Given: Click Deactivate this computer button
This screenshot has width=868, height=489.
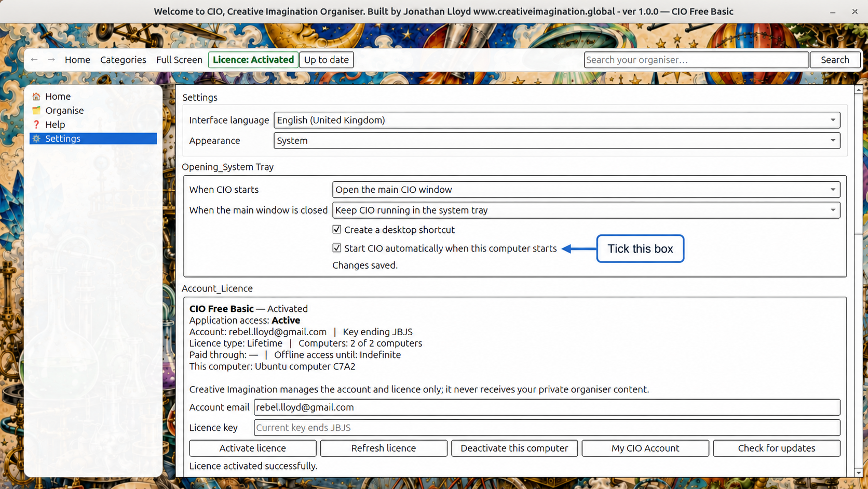Looking at the screenshot, I should (x=514, y=448).
